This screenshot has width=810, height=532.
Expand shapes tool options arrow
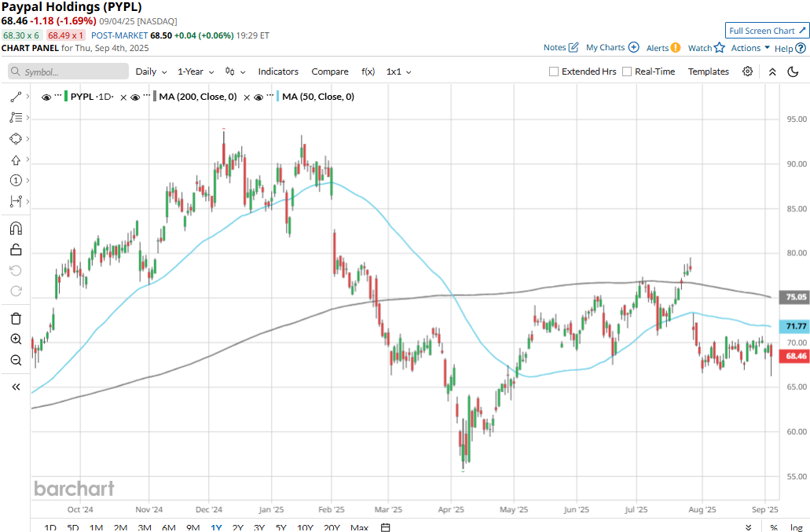(27, 138)
